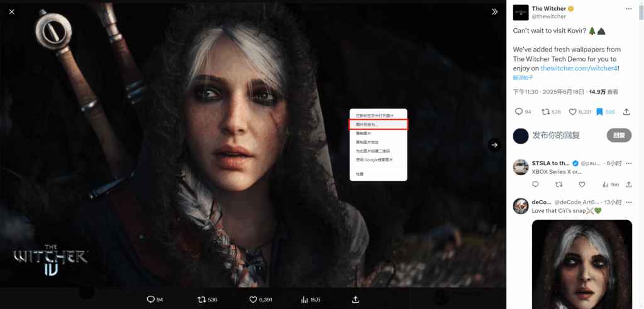
Task: Share the post using the bottom bar share icon
Action: pyautogui.click(x=356, y=300)
